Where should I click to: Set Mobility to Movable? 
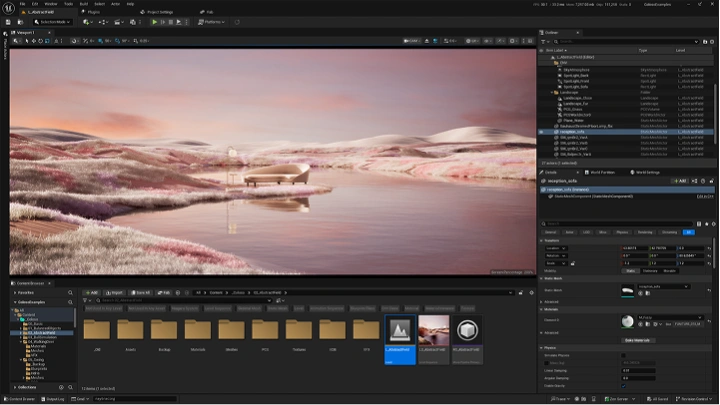click(x=669, y=271)
